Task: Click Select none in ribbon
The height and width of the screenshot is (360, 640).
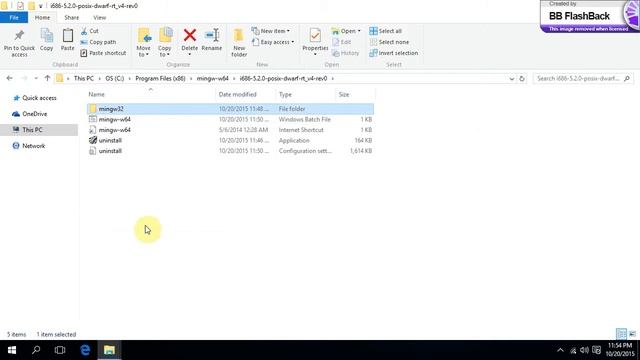Action: click(x=389, y=42)
